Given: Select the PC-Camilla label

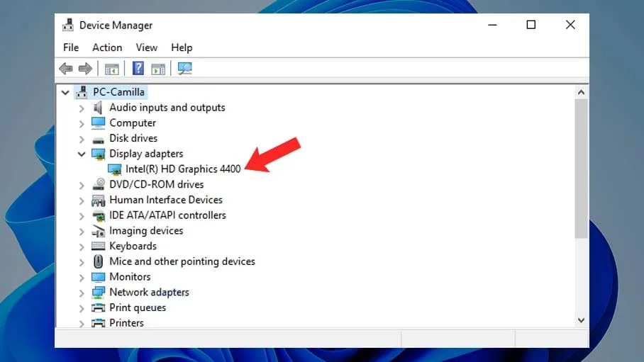Looking at the screenshot, I should click(118, 92).
